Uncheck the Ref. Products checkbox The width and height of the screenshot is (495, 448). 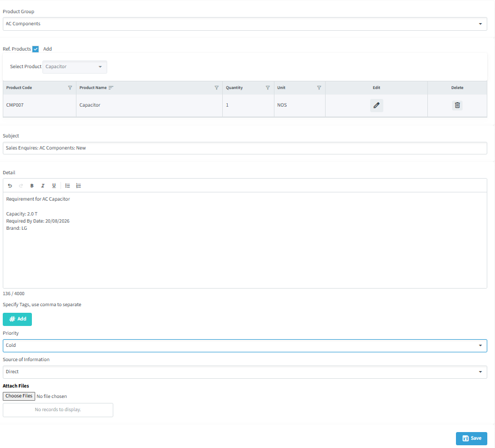coord(36,49)
